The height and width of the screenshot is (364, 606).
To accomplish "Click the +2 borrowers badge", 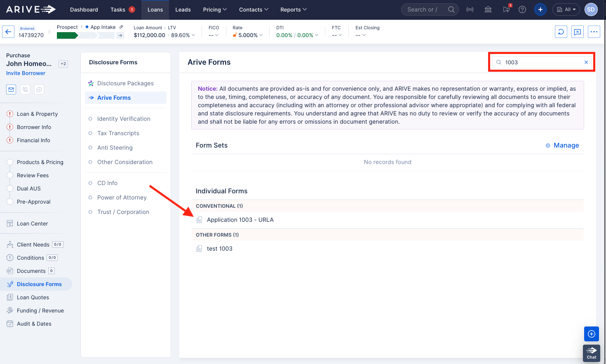I will pyautogui.click(x=63, y=64).
